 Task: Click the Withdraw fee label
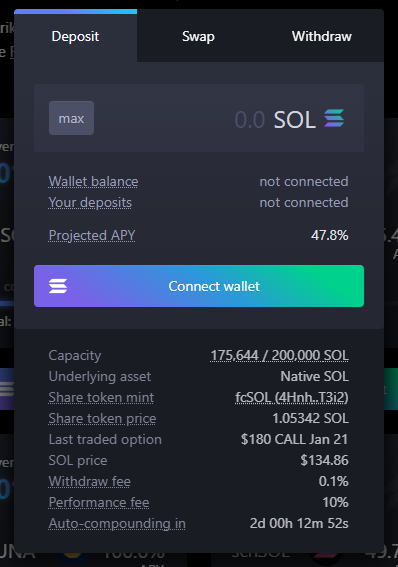click(x=90, y=481)
